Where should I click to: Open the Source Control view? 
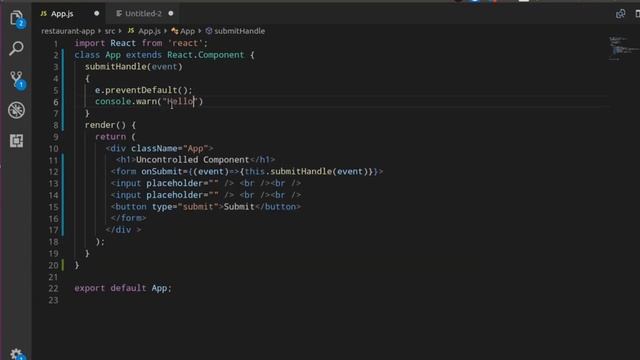click(17, 80)
